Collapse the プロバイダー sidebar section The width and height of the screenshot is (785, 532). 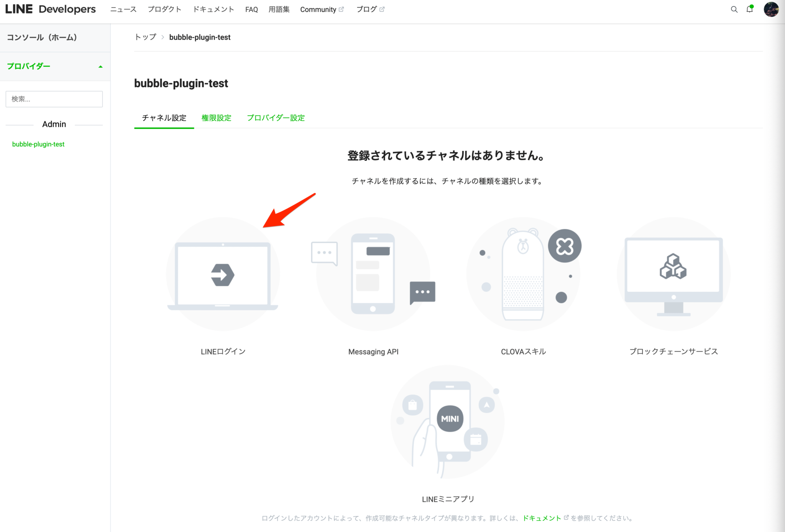tap(100, 66)
